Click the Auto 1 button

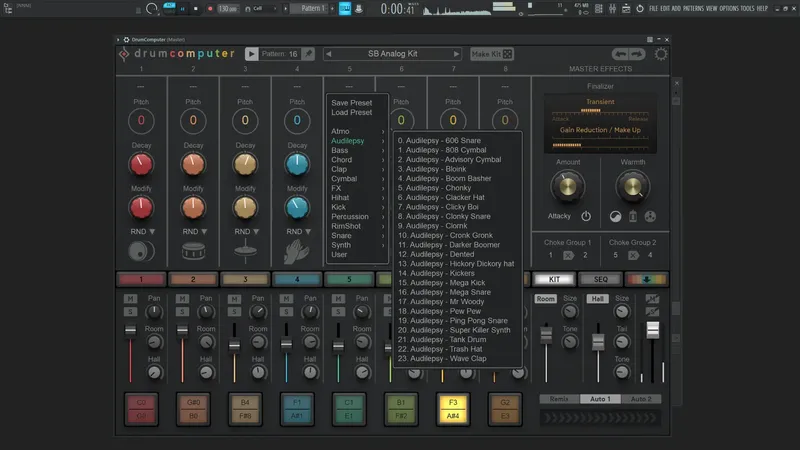click(600, 399)
